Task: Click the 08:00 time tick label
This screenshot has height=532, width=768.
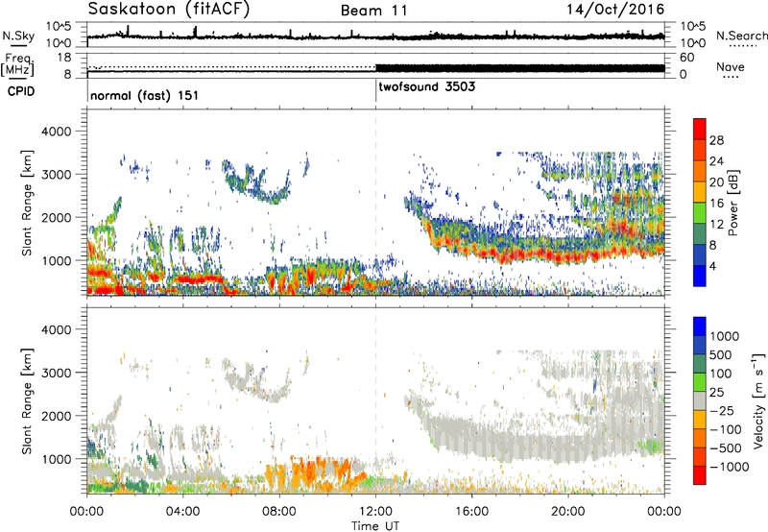Action: [279, 512]
